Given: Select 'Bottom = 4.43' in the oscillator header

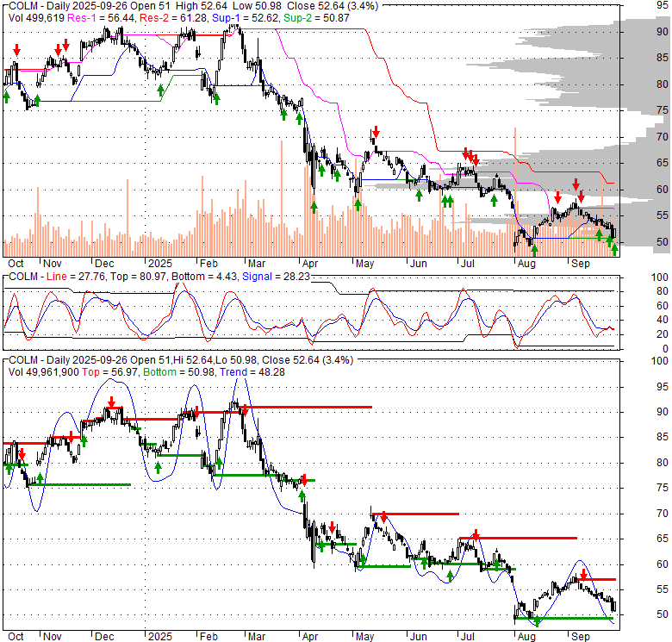Looking at the screenshot, I should coord(204,277).
